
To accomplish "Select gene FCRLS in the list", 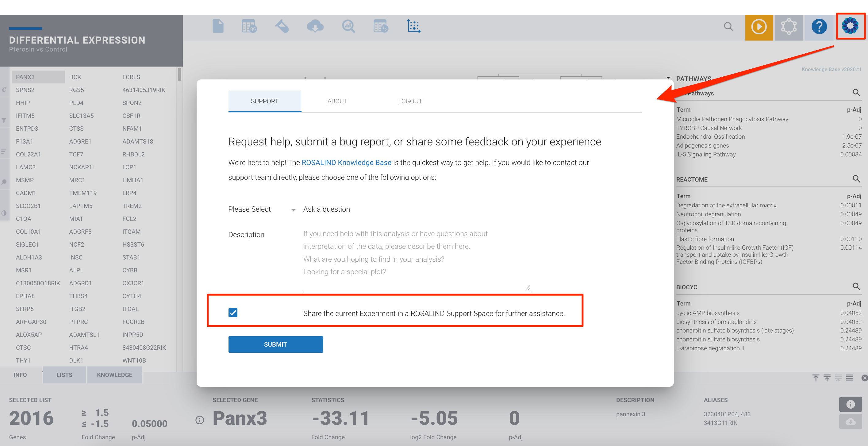I will pos(131,77).
